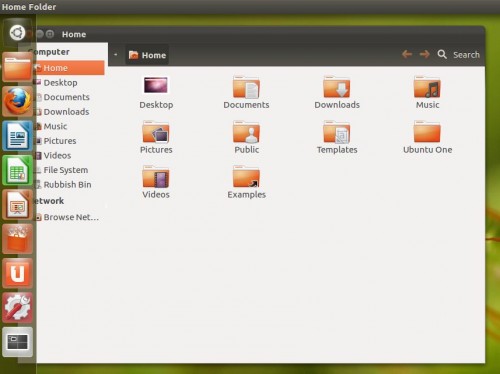Open the Examples shortcut folder
500x374 pixels.
click(246, 177)
